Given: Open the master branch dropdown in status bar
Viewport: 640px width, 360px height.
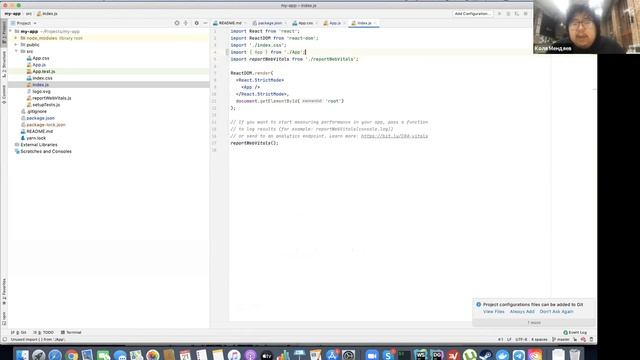Looking at the screenshot, I should [561, 340].
